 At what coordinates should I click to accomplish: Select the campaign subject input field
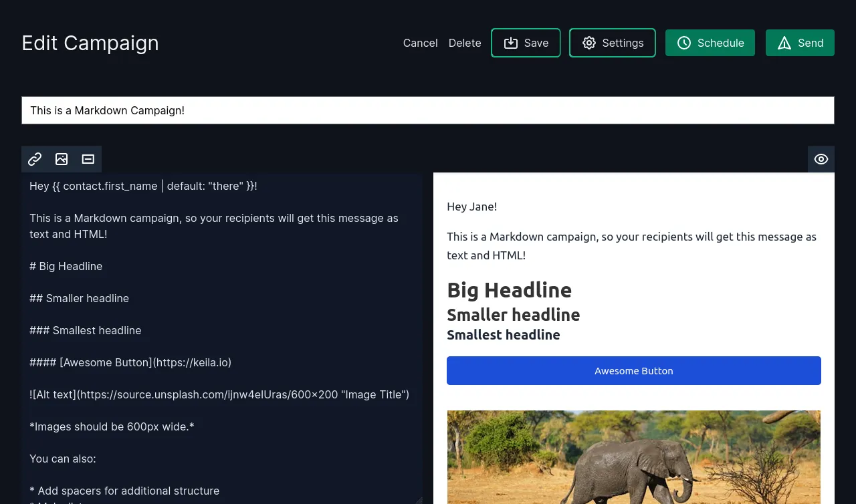428,110
